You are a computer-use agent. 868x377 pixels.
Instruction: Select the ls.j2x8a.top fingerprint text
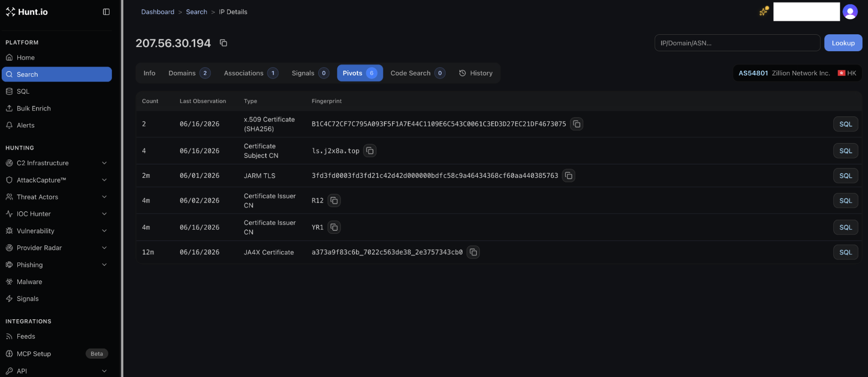[x=335, y=151]
